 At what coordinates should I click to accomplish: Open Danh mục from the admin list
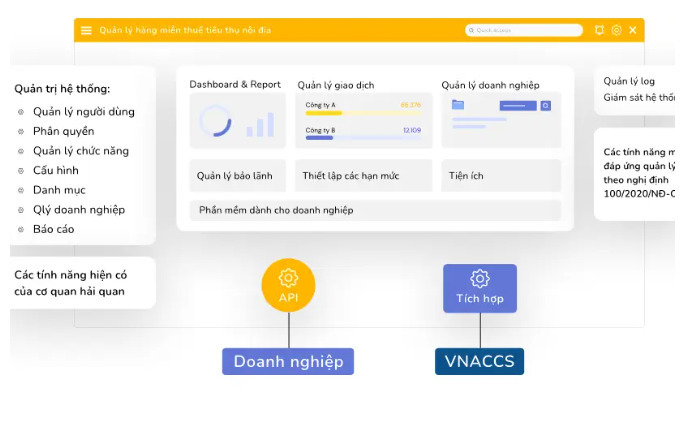(x=59, y=190)
